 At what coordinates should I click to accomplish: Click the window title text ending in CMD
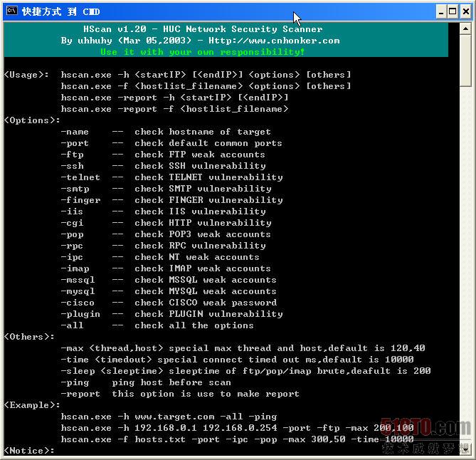[x=60, y=11]
